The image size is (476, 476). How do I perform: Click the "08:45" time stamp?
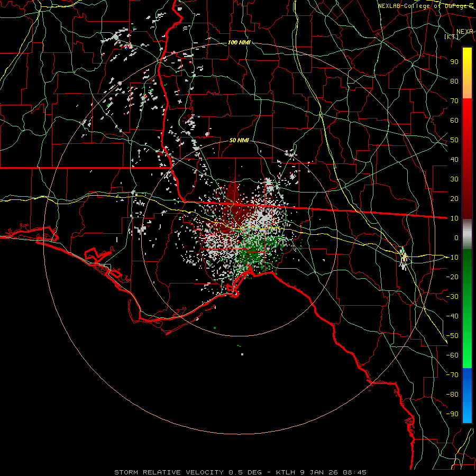[x=354, y=472]
